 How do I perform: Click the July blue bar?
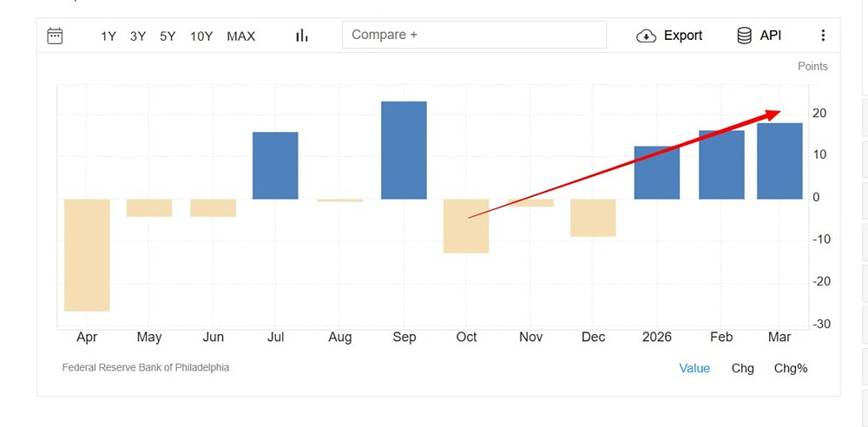coord(275,165)
